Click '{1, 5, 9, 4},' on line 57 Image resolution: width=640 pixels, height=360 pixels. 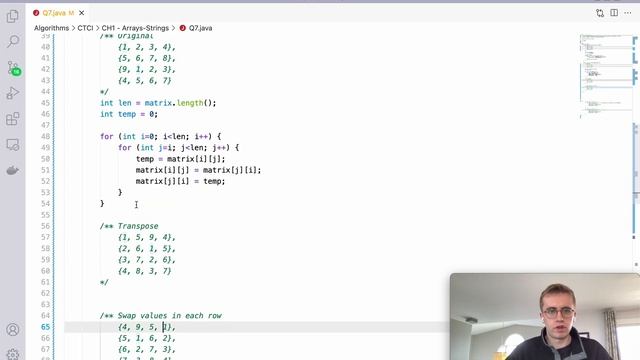pyautogui.click(x=147, y=237)
